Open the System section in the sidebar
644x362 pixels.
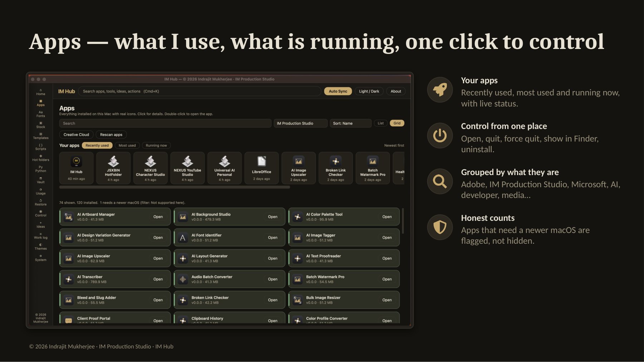coord(40,258)
